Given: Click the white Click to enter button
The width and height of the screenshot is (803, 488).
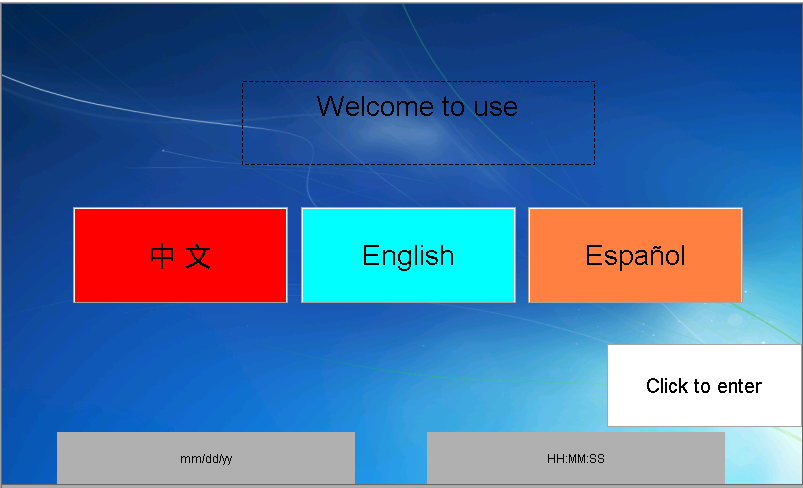Looking at the screenshot, I should point(704,385).
